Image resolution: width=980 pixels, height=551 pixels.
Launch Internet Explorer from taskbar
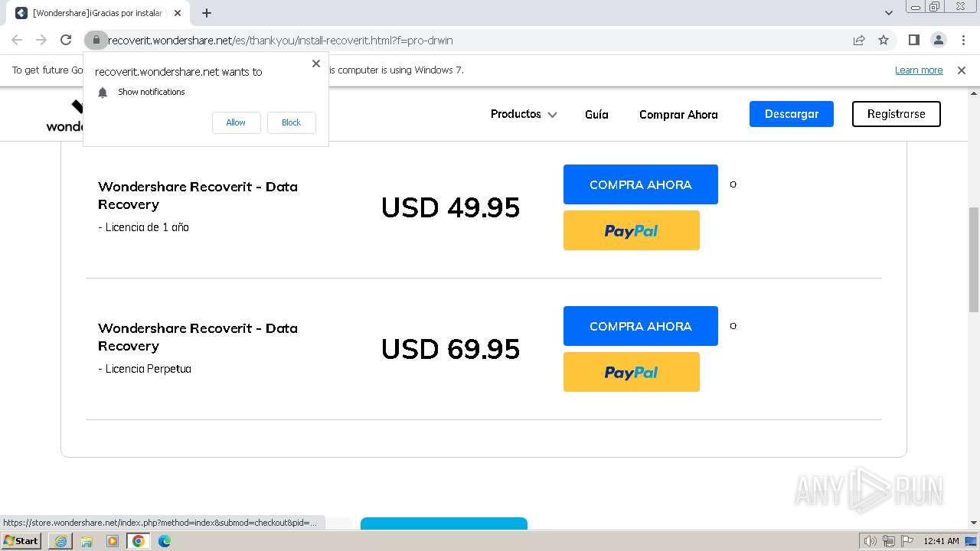click(x=60, y=541)
